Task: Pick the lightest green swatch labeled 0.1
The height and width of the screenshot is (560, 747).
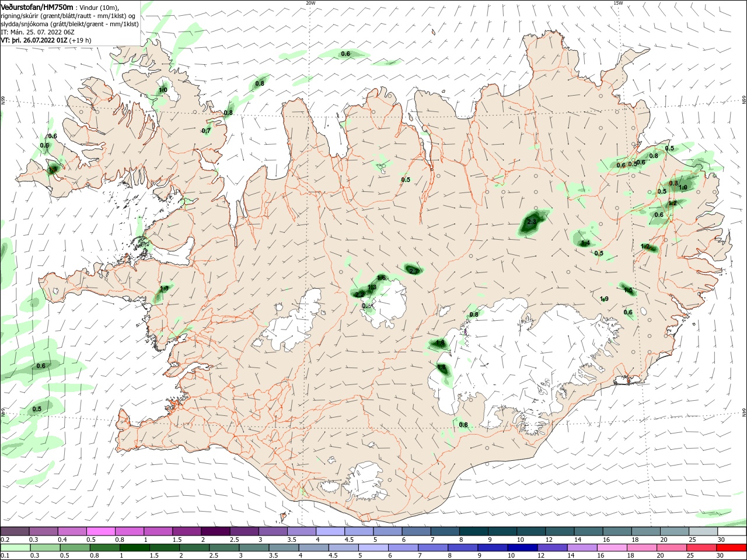Action: point(15,548)
